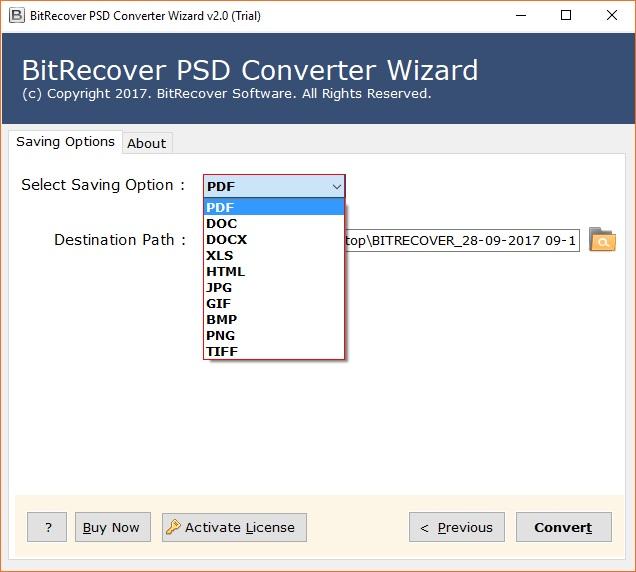Image resolution: width=636 pixels, height=572 pixels.
Task: Open help with the ? button
Action: [47, 527]
